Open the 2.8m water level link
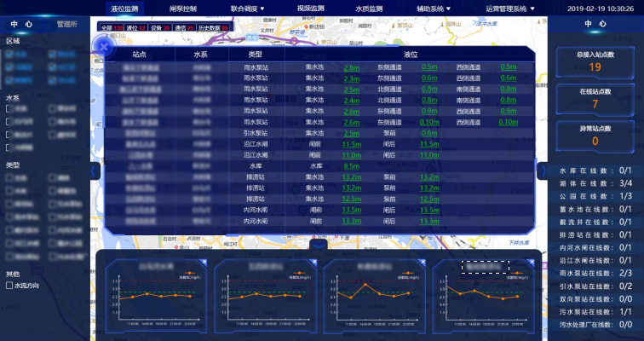Viewport: 644px width, 341px height. click(x=351, y=66)
